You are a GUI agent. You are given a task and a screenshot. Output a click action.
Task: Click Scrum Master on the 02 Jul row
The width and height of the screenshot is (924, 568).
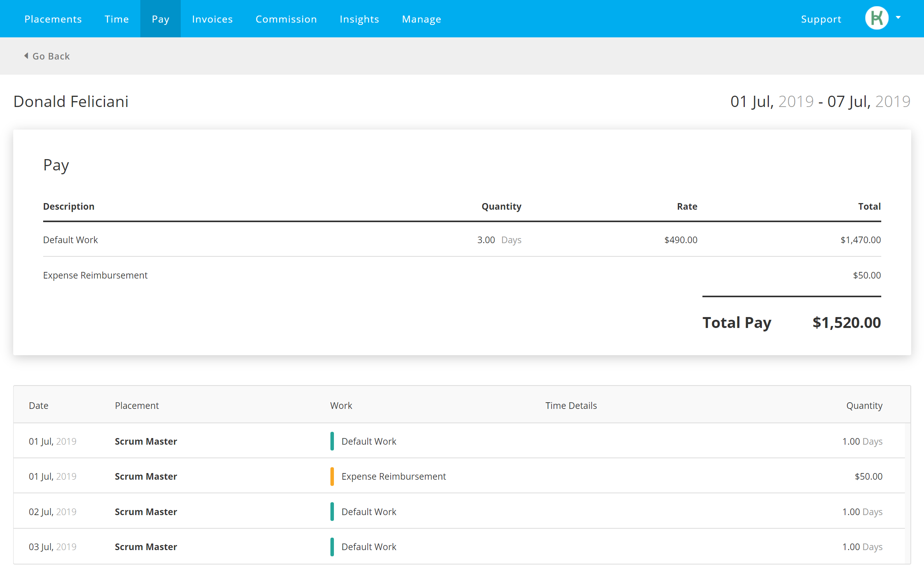pyautogui.click(x=146, y=512)
